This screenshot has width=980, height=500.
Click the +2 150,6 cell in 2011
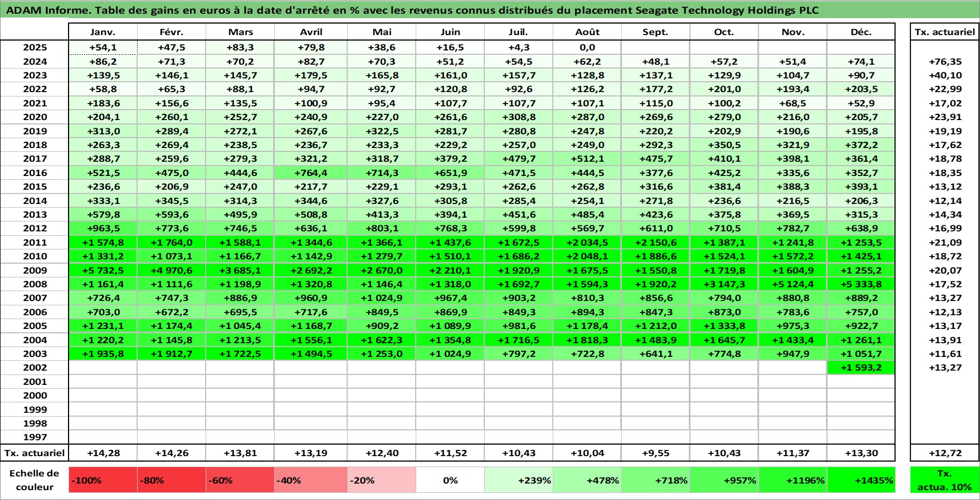point(656,242)
